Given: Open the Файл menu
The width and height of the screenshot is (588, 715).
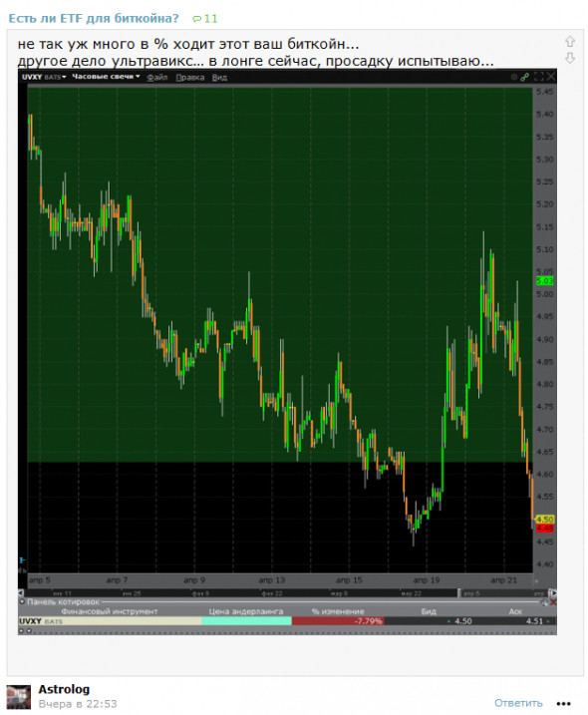Looking at the screenshot, I should coord(157,78).
